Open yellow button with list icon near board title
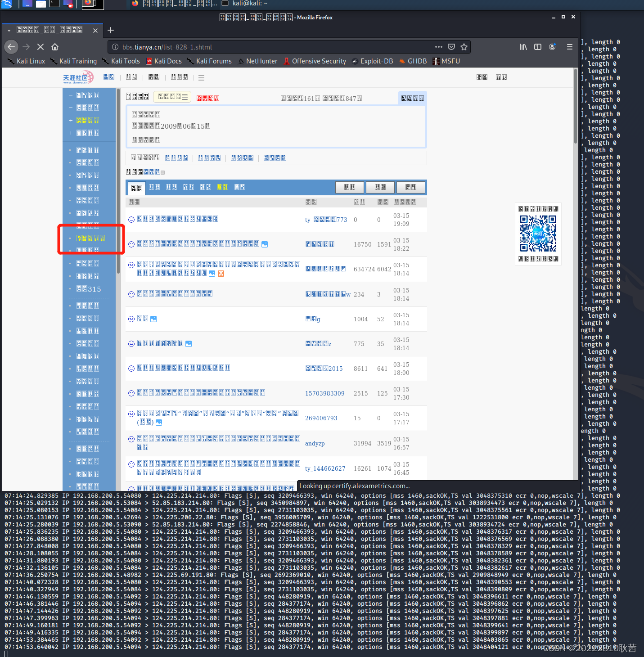The image size is (644, 657). click(x=172, y=97)
